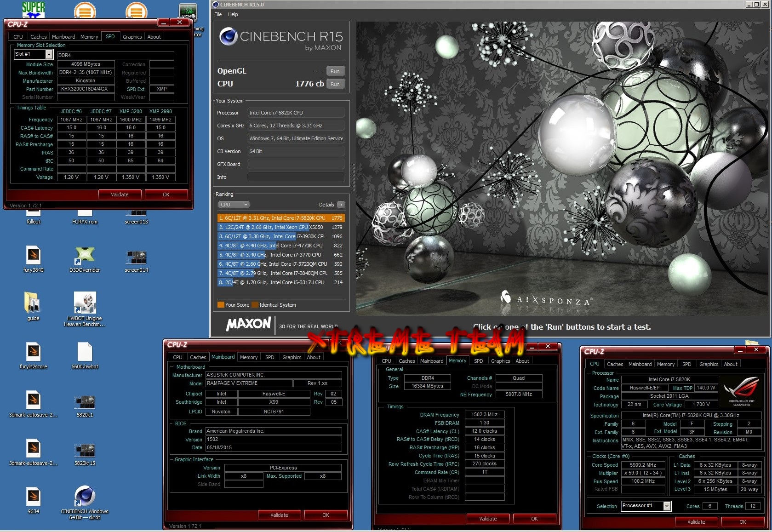Select Memory tab in processor CPU-Z window

(665, 364)
